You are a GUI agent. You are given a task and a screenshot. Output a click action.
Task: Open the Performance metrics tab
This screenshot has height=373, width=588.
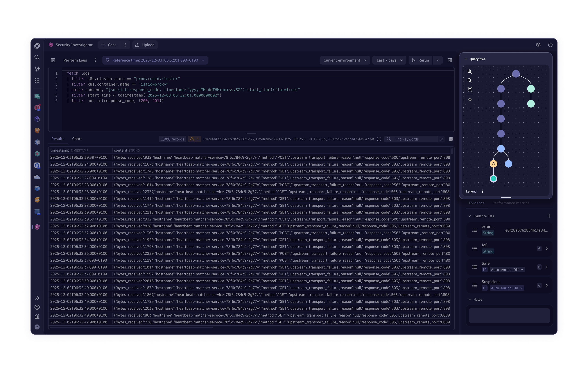pos(511,203)
